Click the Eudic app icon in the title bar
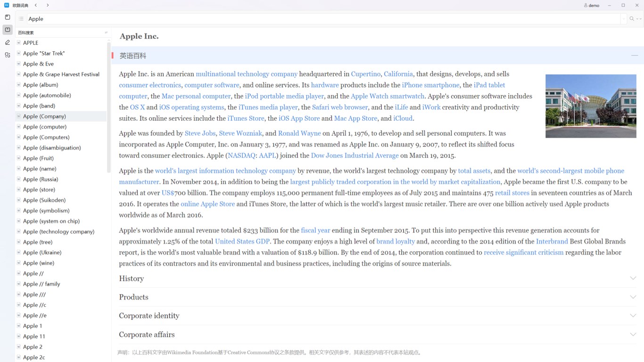The height and width of the screenshot is (362, 644). click(x=6, y=5)
